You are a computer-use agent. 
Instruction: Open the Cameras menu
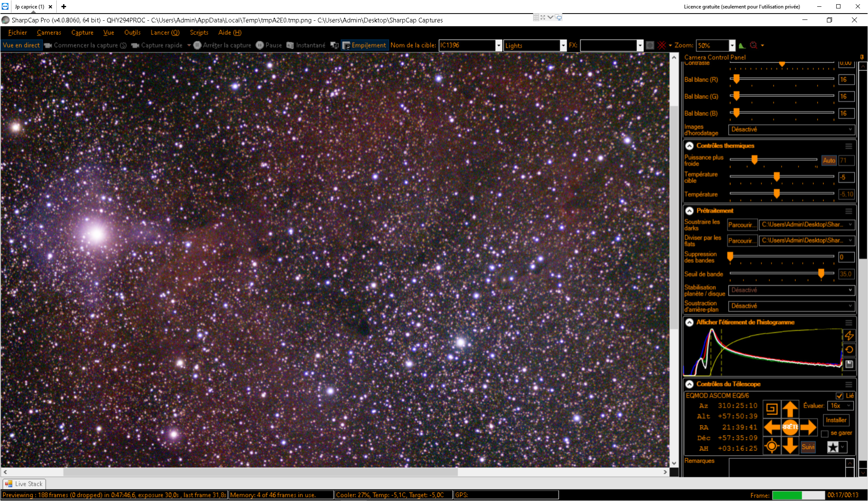coord(49,33)
